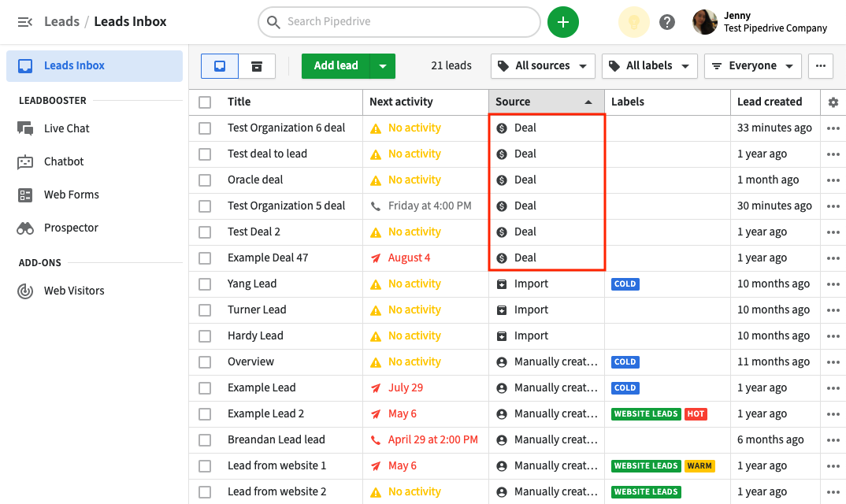Open the lightbulb sales assistant icon

[633, 22]
